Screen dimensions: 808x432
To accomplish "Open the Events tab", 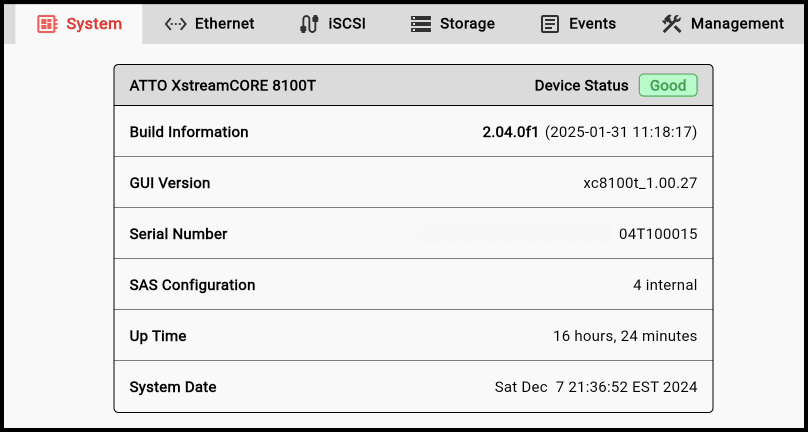I will [x=592, y=24].
